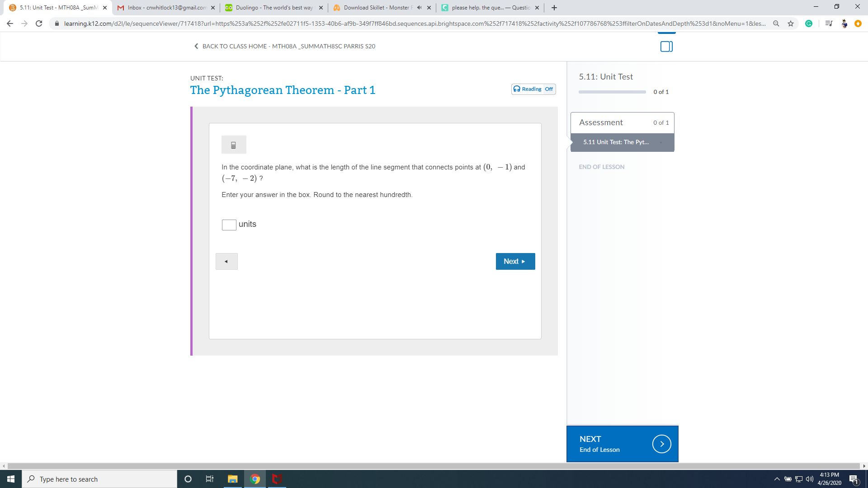The width and height of the screenshot is (868, 488).
Task: Go to the previous question arrow
Action: [226, 261]
